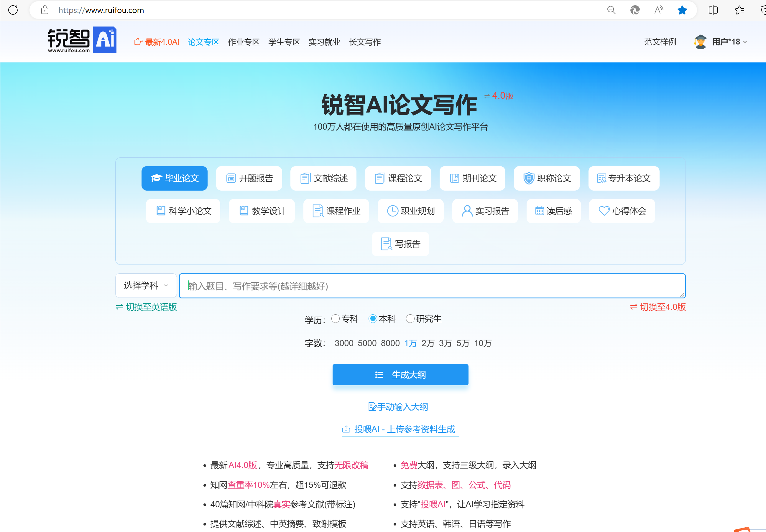Screen dimensions: 766x532
Task: Click the 4.0版 version switcher beside title
Action: [499, 96]
